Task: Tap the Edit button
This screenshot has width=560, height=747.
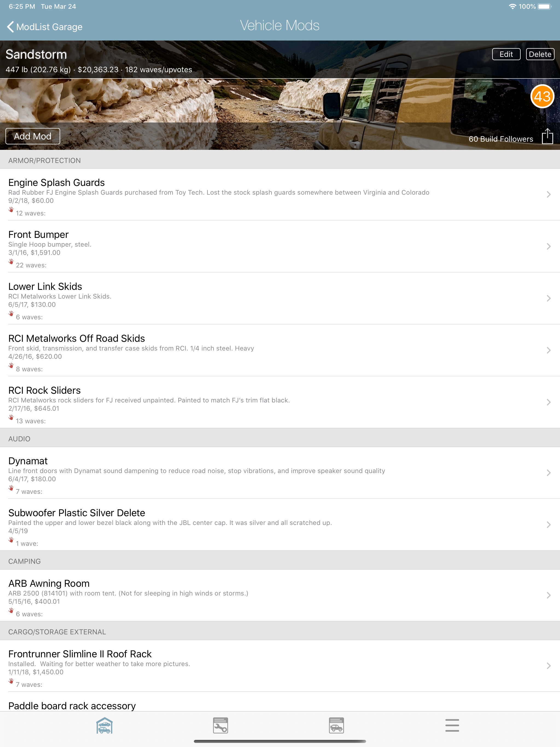Action: pyautogui.click(x=506, y=54)
